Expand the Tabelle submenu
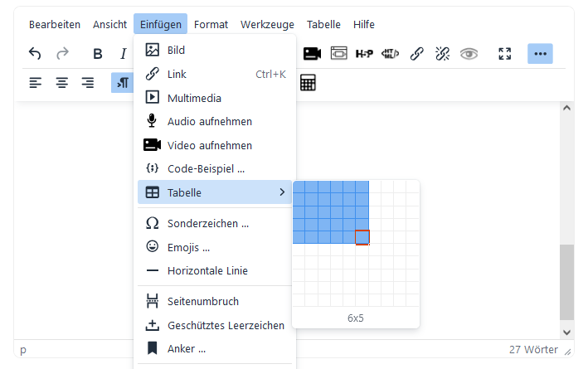The width and height of the screenshot is (588, 369). click(214, 192)
